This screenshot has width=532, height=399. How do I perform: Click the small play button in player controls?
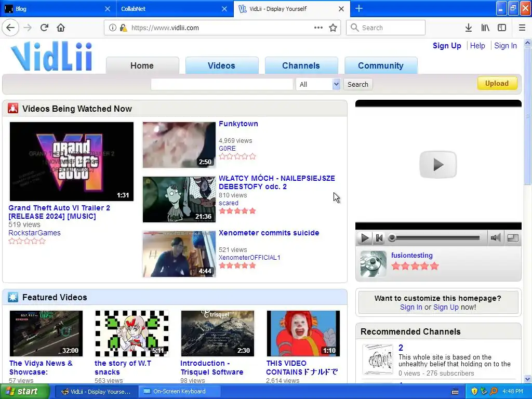(x=365, y=238)
